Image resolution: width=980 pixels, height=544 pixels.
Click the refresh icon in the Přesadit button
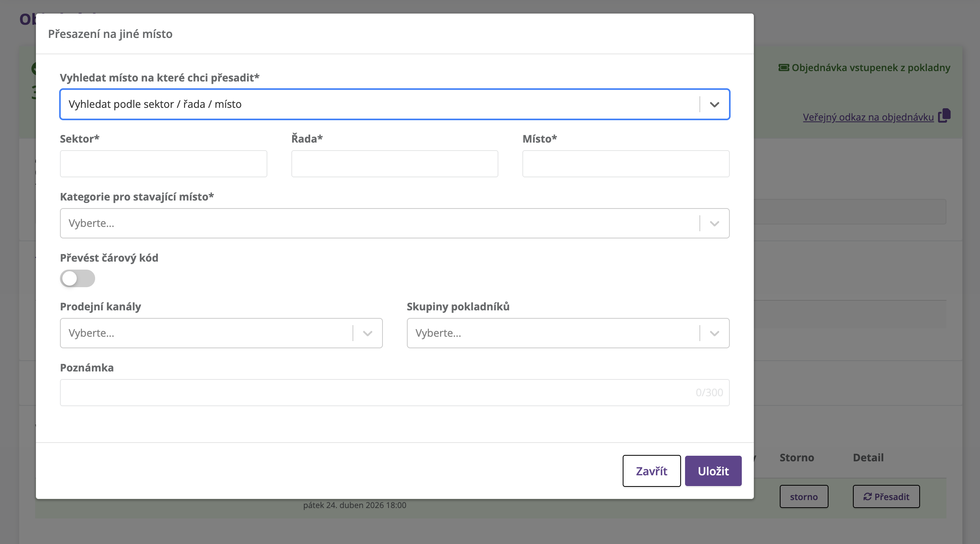(x=867, y=496)
